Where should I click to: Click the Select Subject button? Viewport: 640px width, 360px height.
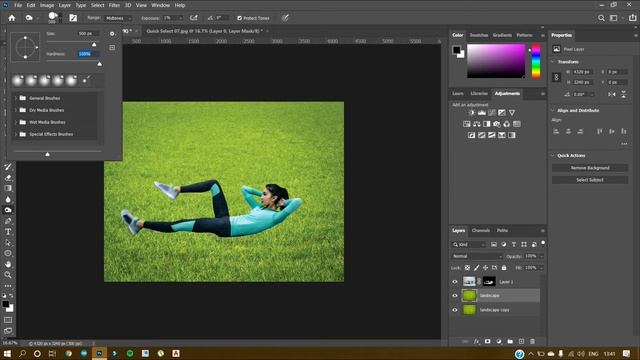pyautogui.click(x=590, y=180)
